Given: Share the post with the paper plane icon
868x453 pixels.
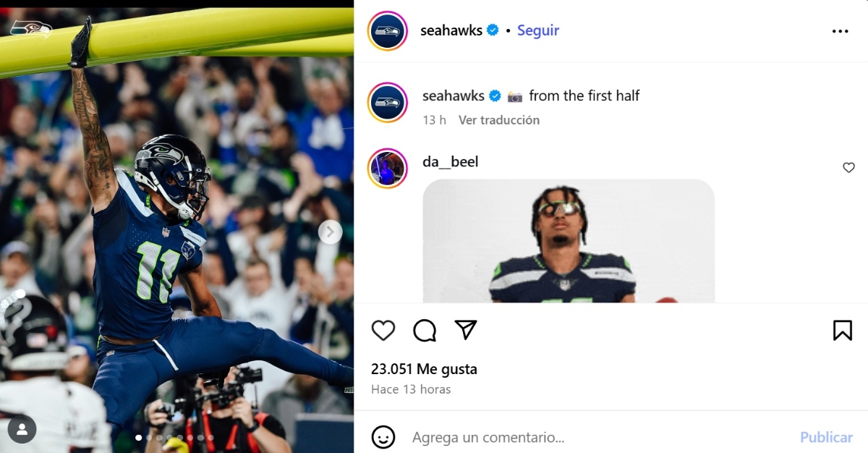Looking at the screenshot, I should pyautogui.click(x=466, y=330).
